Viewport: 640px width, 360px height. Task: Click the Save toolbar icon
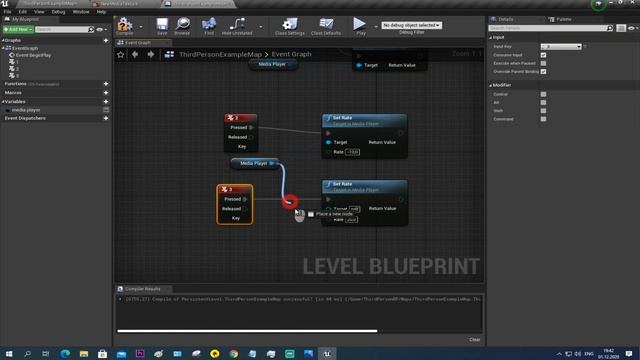click(x=162, y=24)
